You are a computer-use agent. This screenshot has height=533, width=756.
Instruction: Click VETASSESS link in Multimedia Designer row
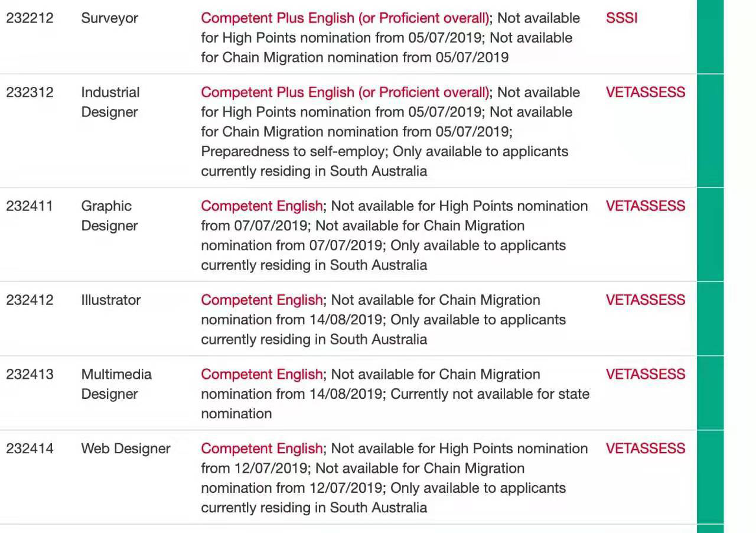tap(645, 375)
